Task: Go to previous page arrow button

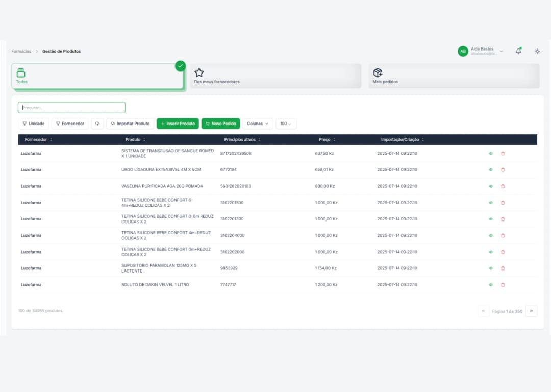Action: (483, 311)
